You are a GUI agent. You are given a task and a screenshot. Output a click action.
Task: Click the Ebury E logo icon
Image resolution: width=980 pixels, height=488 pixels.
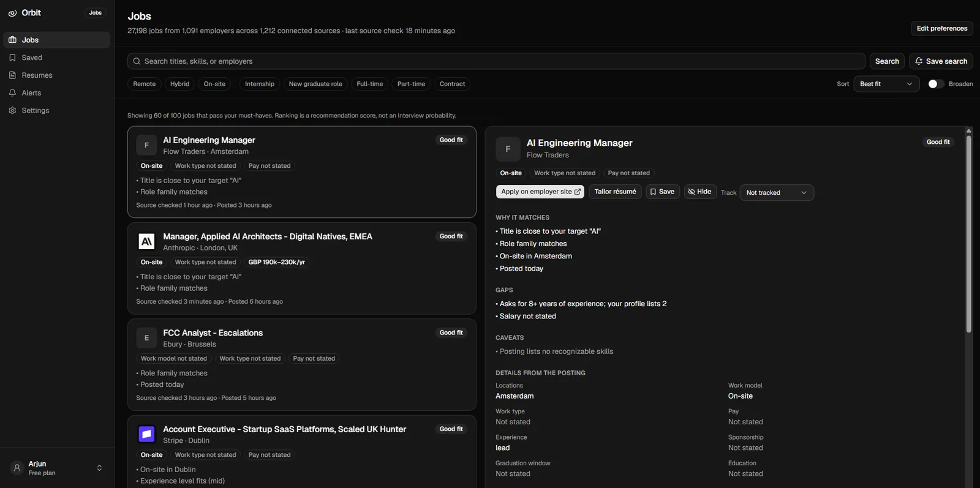146,338
